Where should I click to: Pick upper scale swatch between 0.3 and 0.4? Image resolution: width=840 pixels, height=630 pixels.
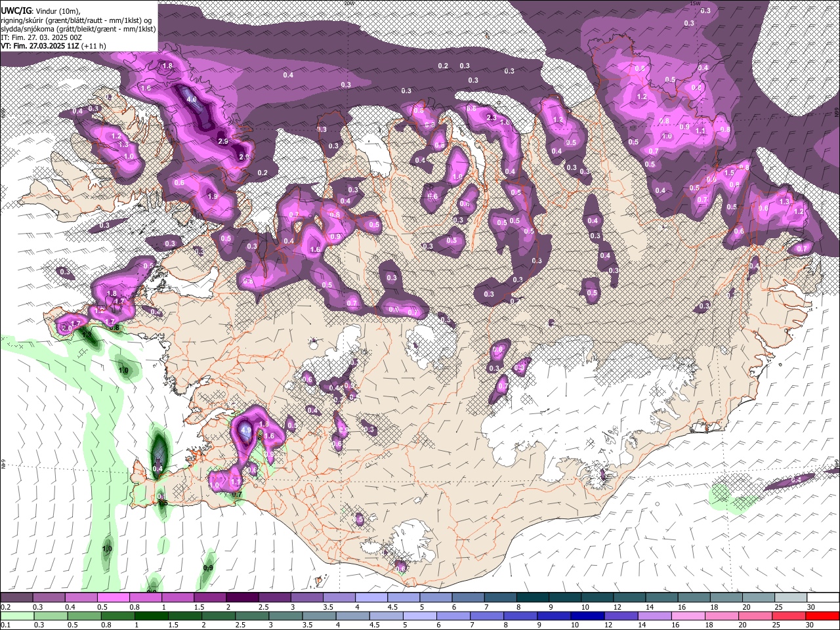49,597
